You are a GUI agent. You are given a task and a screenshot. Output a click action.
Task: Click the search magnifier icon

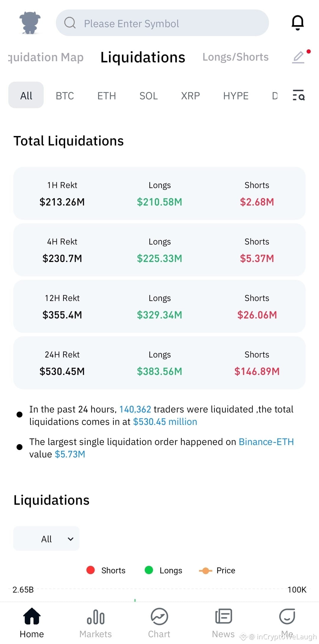(70, 23)
